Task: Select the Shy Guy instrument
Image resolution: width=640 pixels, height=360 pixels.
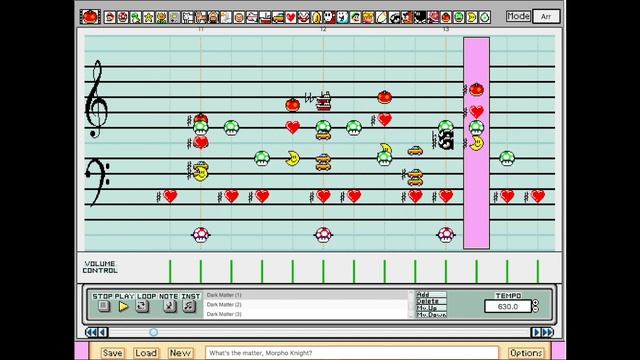Action: point(329,17)
